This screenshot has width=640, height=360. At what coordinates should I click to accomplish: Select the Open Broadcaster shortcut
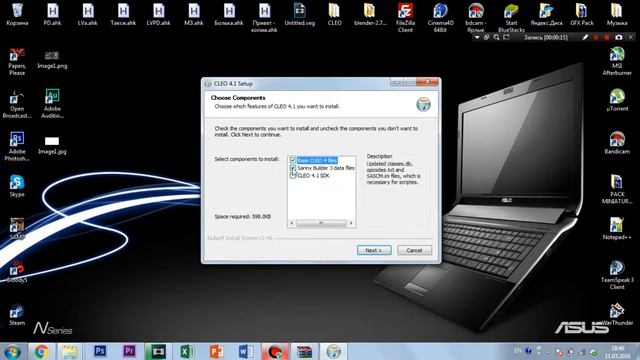point(17,104)
